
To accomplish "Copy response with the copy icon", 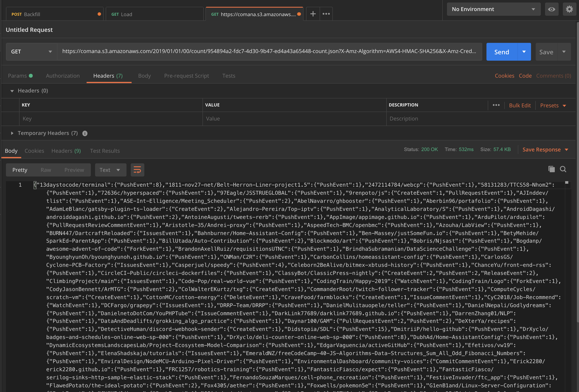I will coord(551,169).
